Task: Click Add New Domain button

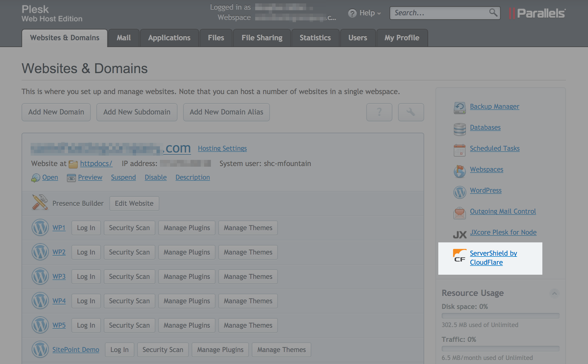Action: coord(56,112)
